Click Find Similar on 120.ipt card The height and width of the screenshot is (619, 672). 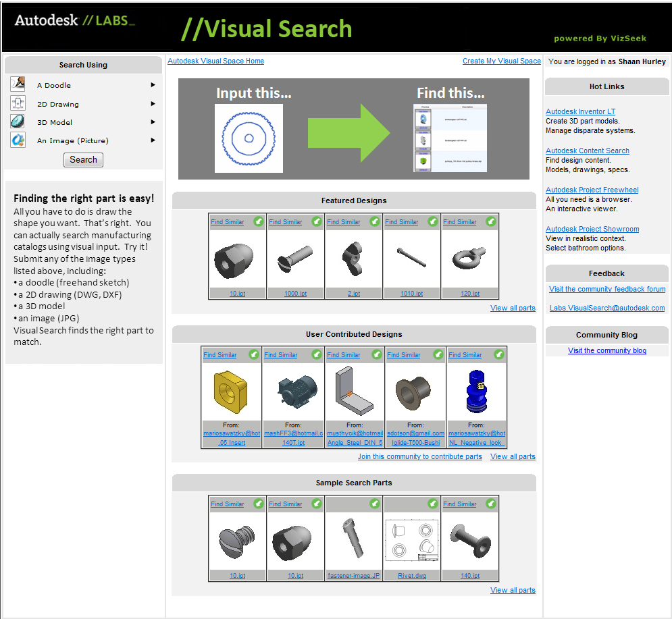(x=460, y=222)
